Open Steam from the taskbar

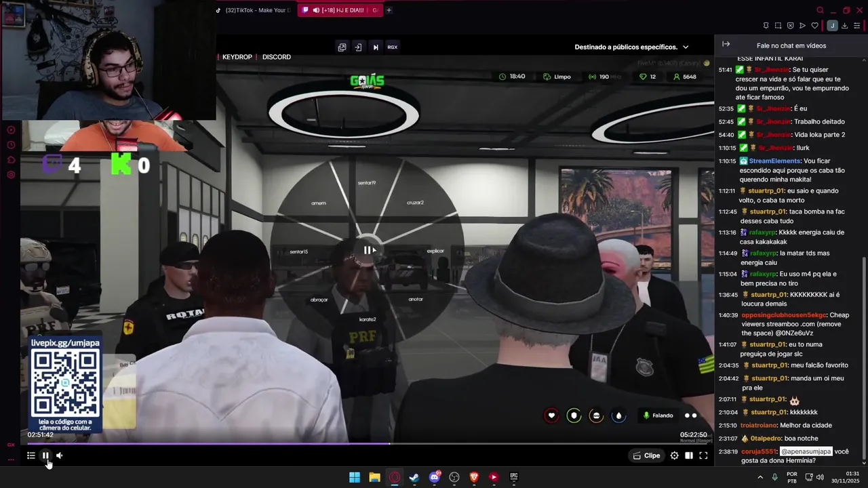414,477
